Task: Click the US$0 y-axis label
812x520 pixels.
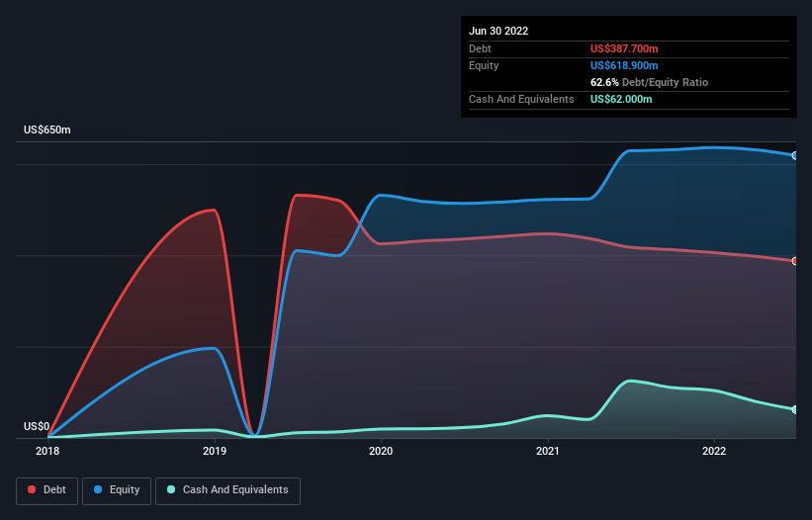Action: pyautogui.click(x=37, y=426)
